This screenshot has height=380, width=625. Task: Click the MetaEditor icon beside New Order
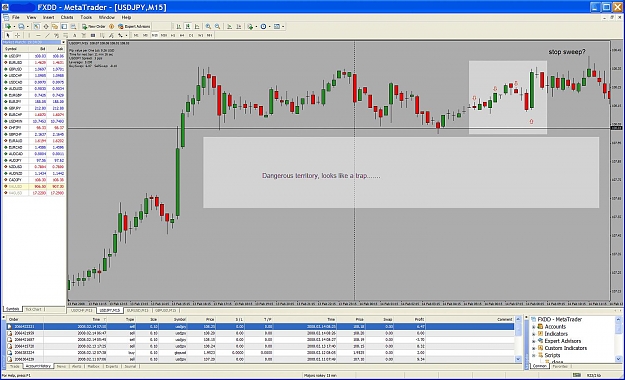tap(112, 26)
